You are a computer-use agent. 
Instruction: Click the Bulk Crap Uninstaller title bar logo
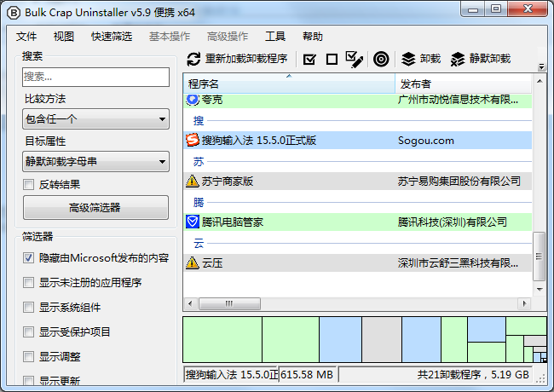tap(14, 13)
